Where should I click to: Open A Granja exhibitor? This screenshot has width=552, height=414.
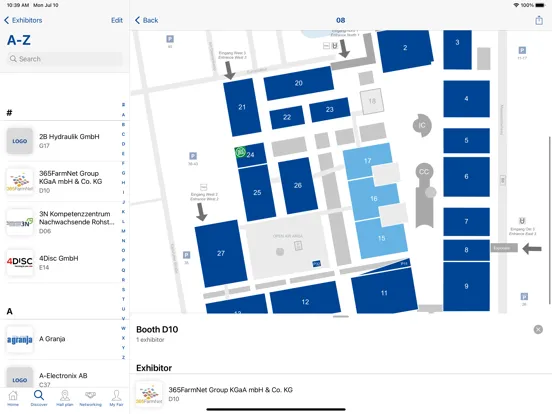coord(64,339)
